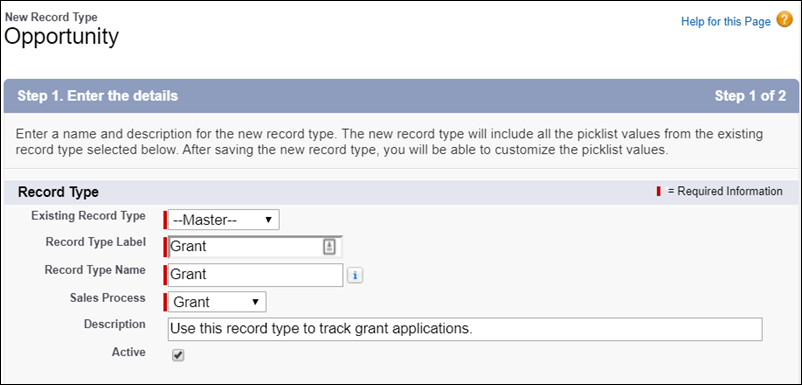This screenshot has height=385, width=802.
Task: Open the orange help question-mark icon
Action: [x=784, y=20]
